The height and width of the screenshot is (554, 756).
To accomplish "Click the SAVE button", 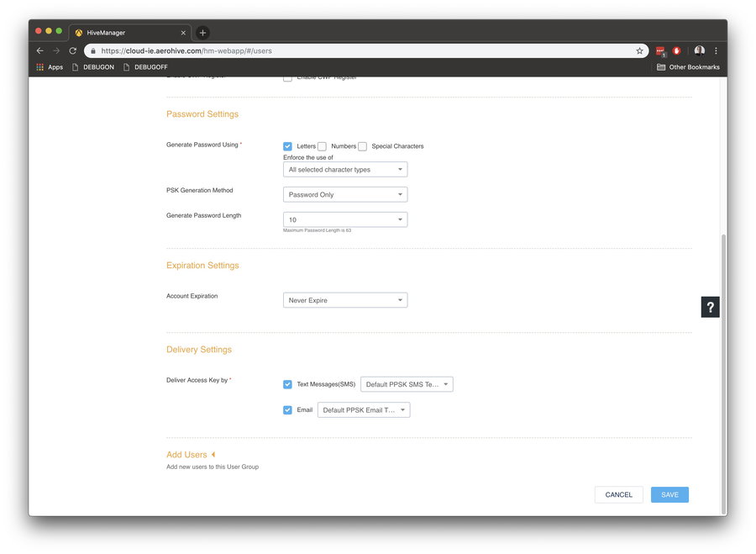I will click(x=669, y=495).
